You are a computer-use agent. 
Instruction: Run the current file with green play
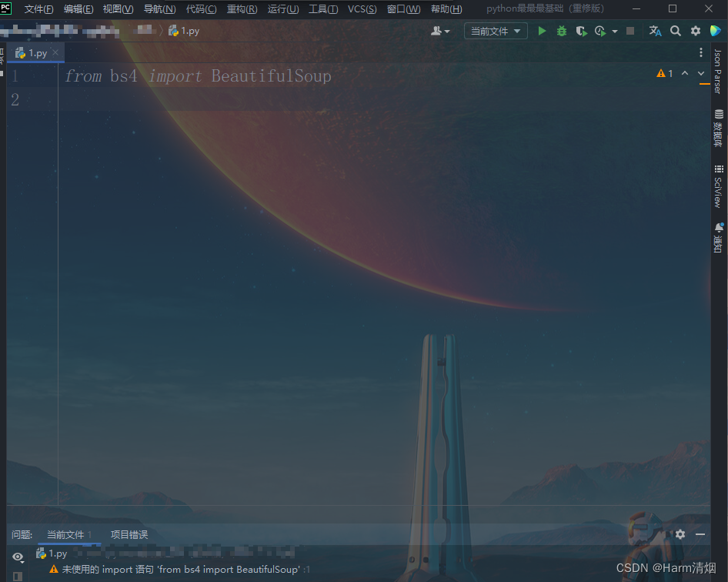point(542,31)
